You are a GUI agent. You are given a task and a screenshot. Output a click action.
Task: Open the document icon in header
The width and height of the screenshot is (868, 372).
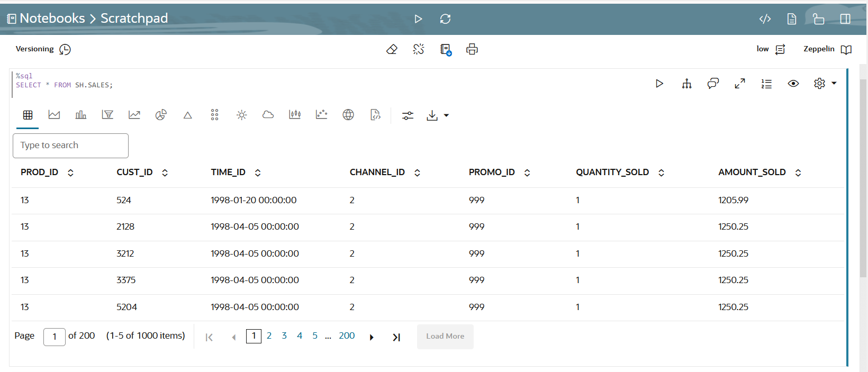[792, 19]
